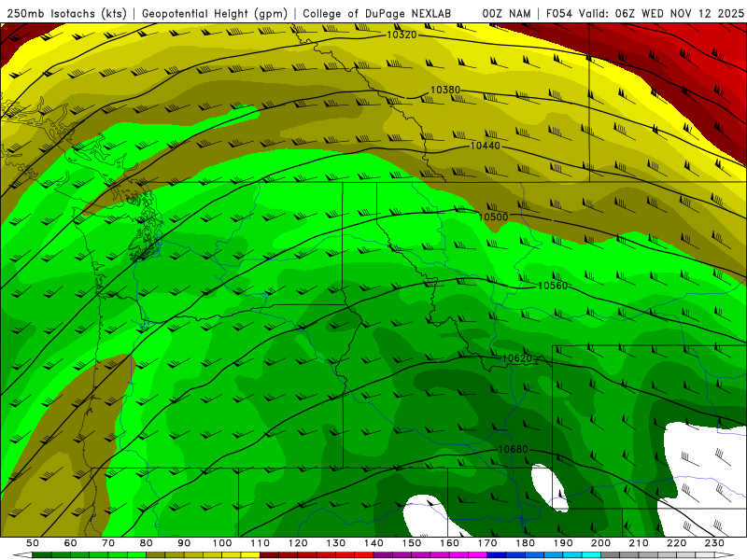
Task: Click the 190 value on the color scale
Action: click(563, 543)
